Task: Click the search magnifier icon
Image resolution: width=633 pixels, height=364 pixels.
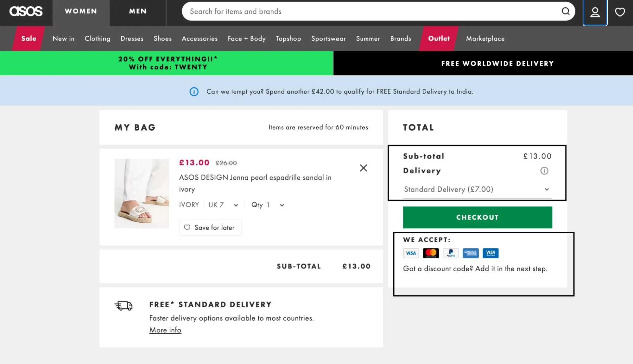Action: point(566,11)
